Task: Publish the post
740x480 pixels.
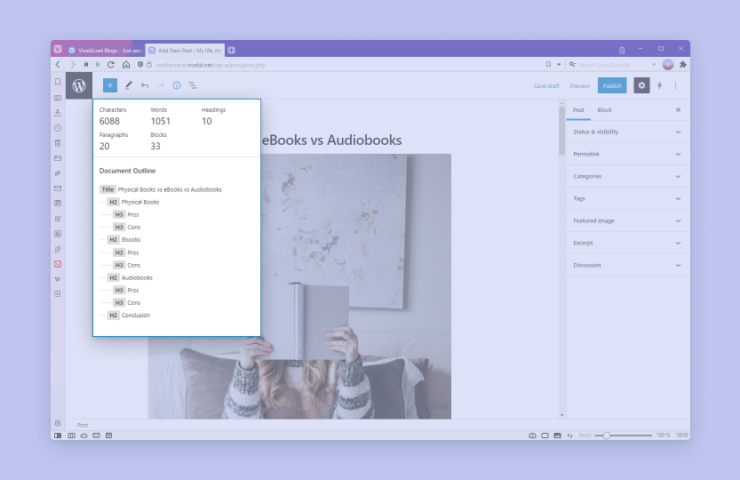Action: click(612, 85)
